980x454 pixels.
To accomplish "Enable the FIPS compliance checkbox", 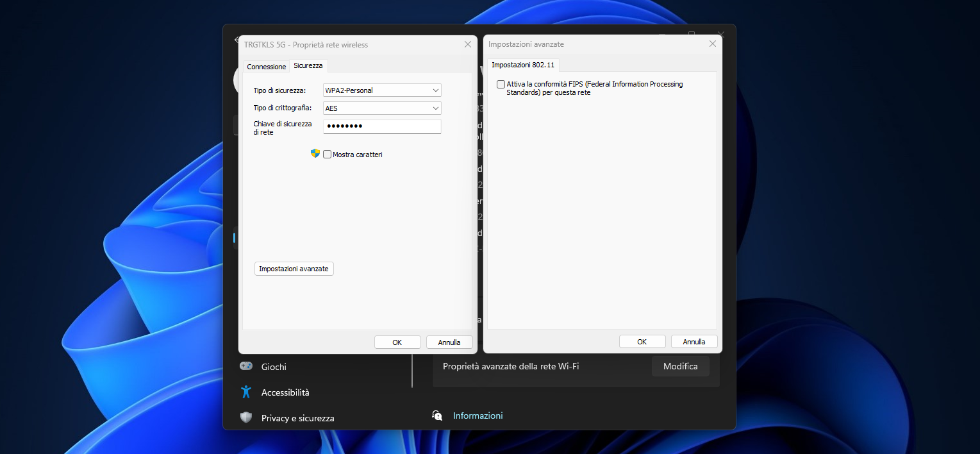I will coord(501,85).
